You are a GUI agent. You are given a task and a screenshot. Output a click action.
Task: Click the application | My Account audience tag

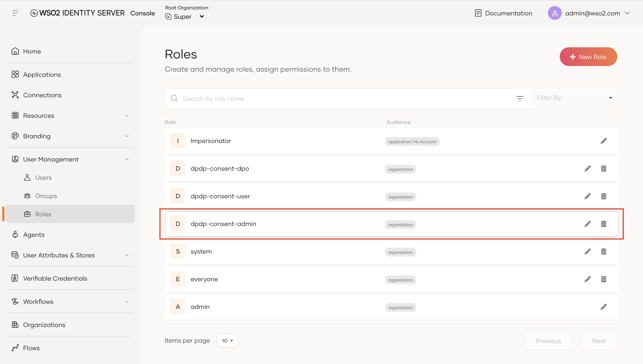tap(412, 142)
